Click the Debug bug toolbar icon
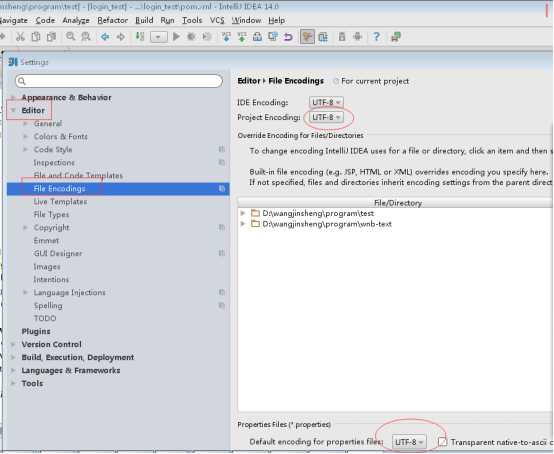The image size is (554, 454). pyautogui.click(x=191, y=37)
